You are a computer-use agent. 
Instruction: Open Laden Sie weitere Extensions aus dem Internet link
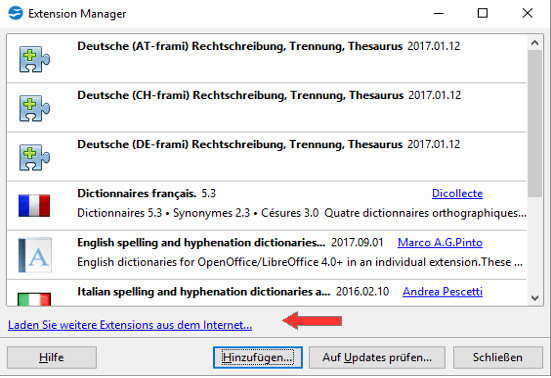[130, 325]
